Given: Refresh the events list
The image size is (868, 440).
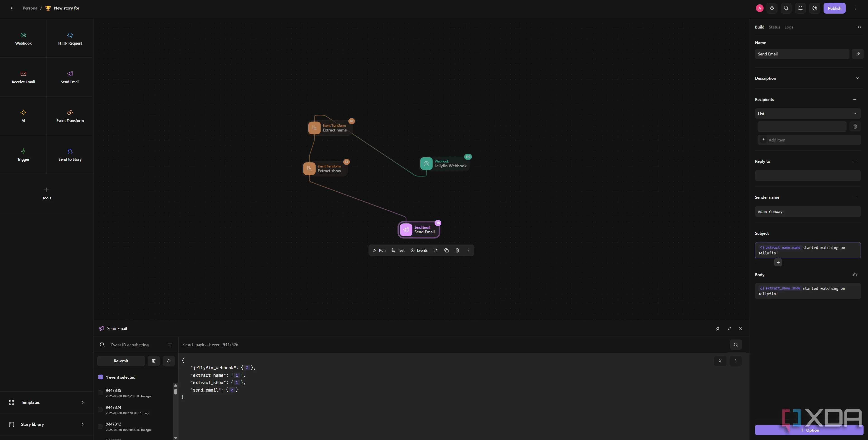Looking at the screenshot, I should (x=169, y=361).
